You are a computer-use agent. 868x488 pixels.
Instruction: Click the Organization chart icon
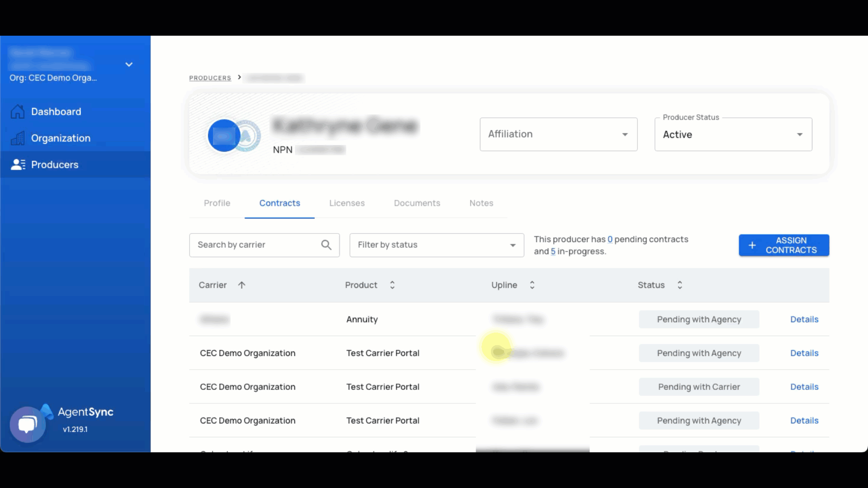[x=18, y=138]
